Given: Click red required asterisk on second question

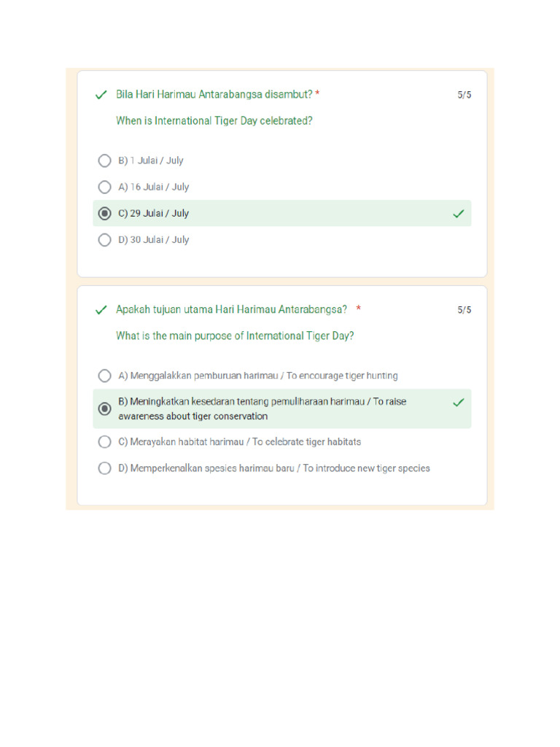Looking at the screenshot, I should point(359,309).
